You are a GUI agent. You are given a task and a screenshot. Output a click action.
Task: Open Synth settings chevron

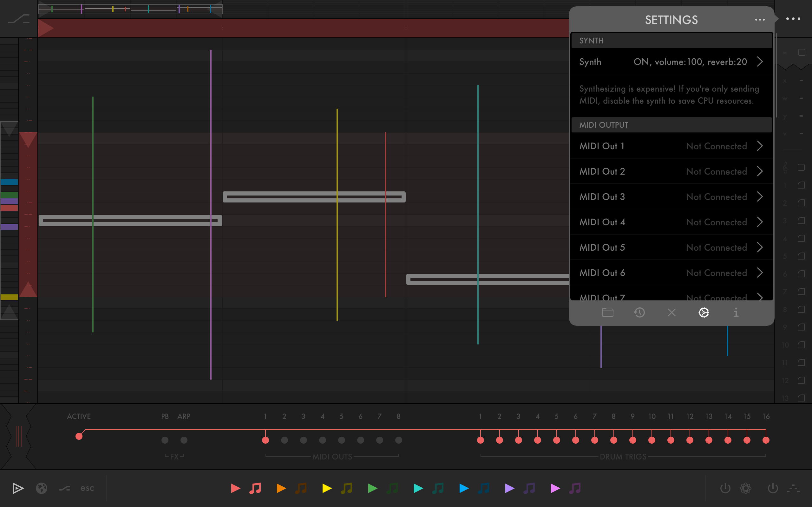point(760,62)
